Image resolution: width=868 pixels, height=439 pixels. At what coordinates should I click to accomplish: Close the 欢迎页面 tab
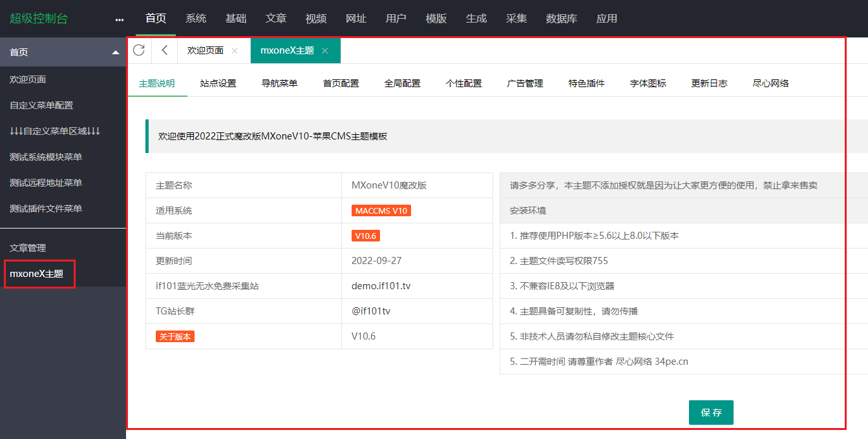tap(235, 50)
